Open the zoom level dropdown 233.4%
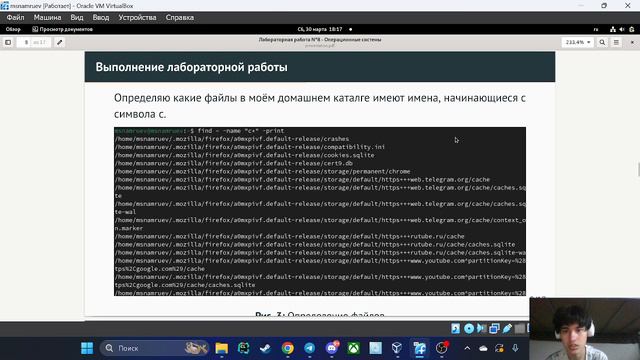Screen dimensions: 640x360 [x=578, y=42]
